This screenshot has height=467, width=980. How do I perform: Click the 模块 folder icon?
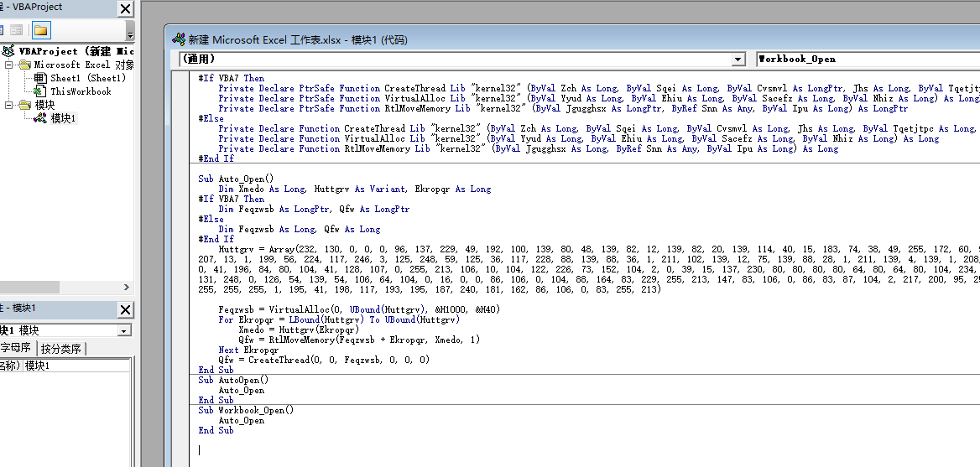pos(25,105)
